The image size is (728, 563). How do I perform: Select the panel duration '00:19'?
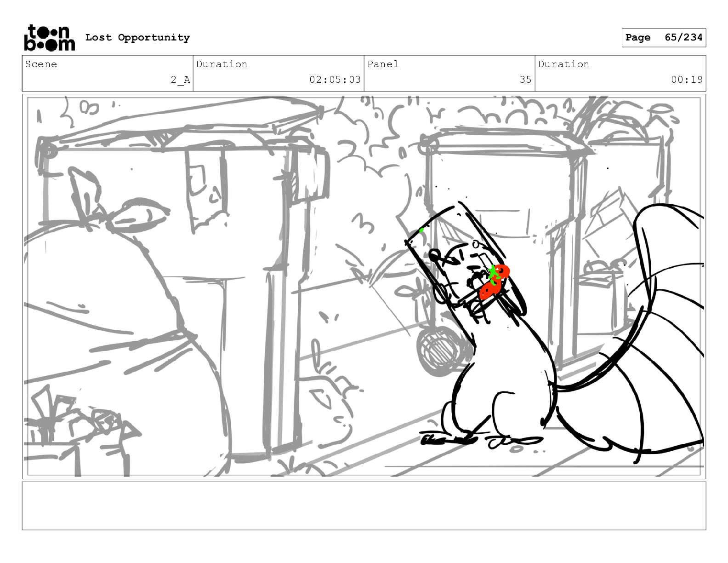tap(687, 80)
